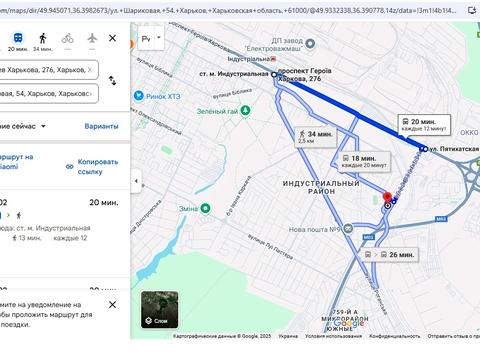Dismiss the notification prompt banner
The height and width of the screenshot is (360, 480).
[113, 304]
